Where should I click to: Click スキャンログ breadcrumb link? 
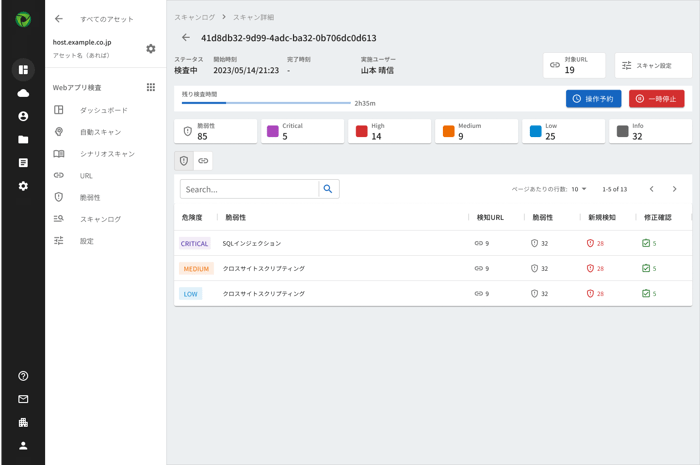(194, 17)
